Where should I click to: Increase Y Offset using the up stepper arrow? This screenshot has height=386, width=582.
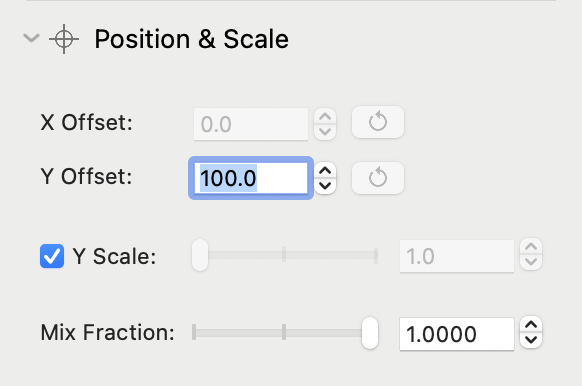(325, 171)
